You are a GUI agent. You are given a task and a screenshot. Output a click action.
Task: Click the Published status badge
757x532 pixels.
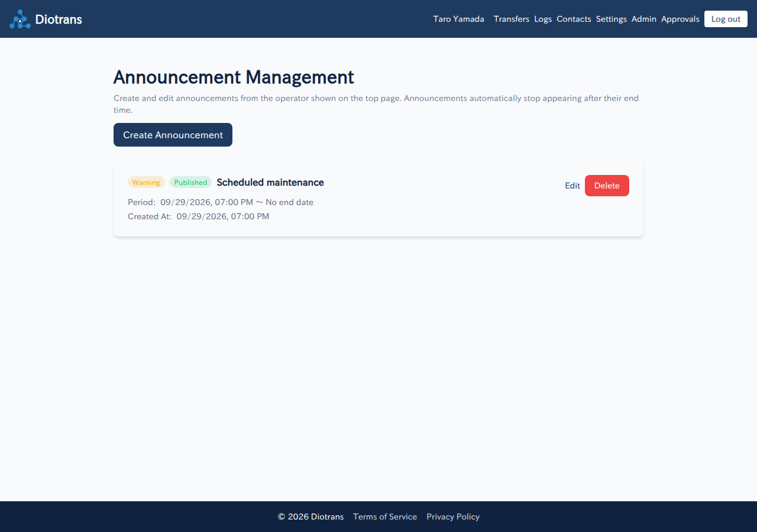coord(190,183)
